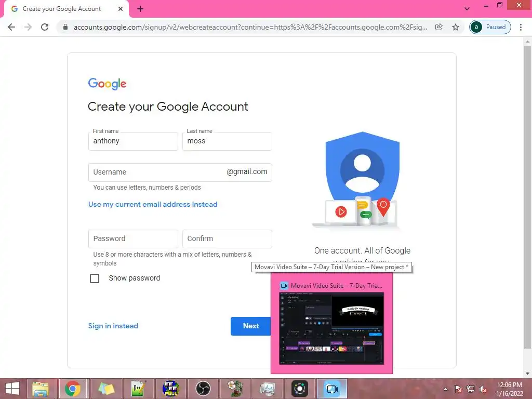This screenshot has height=399, width=532.
Task: Select the Create your Google Account tab
Action: 66,9
